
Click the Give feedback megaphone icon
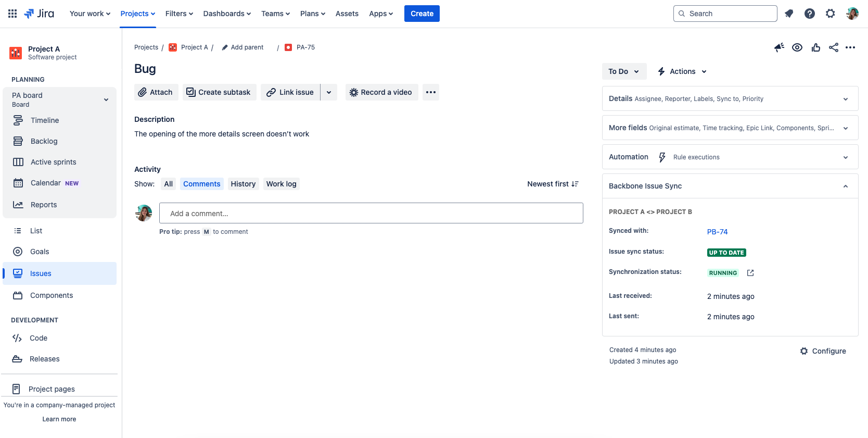(779, 47)
